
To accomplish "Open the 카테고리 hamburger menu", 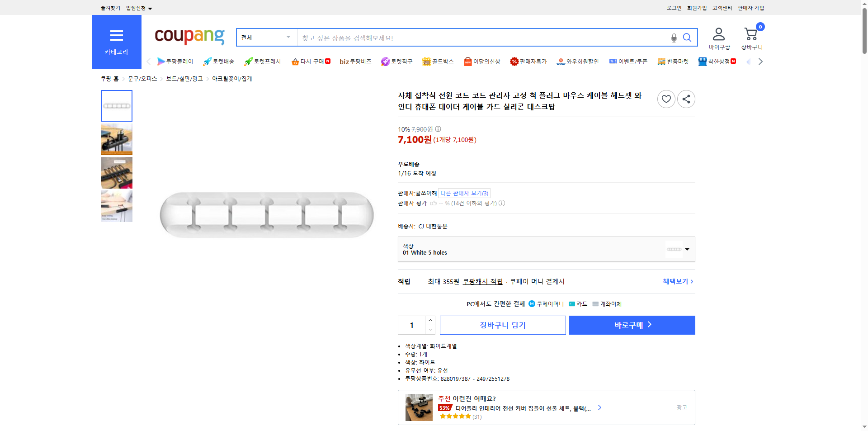I will click(x=116, y=36).
